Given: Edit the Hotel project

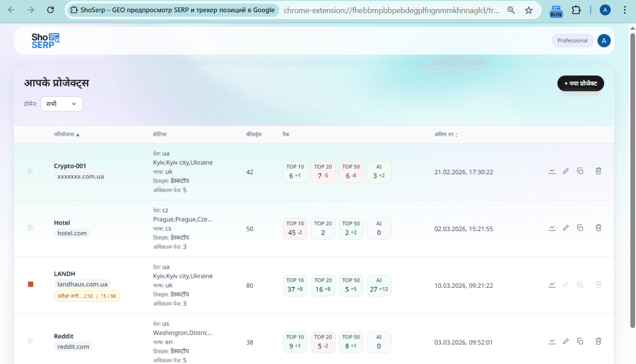Looking at the screenshot, I should coord(566,228).
